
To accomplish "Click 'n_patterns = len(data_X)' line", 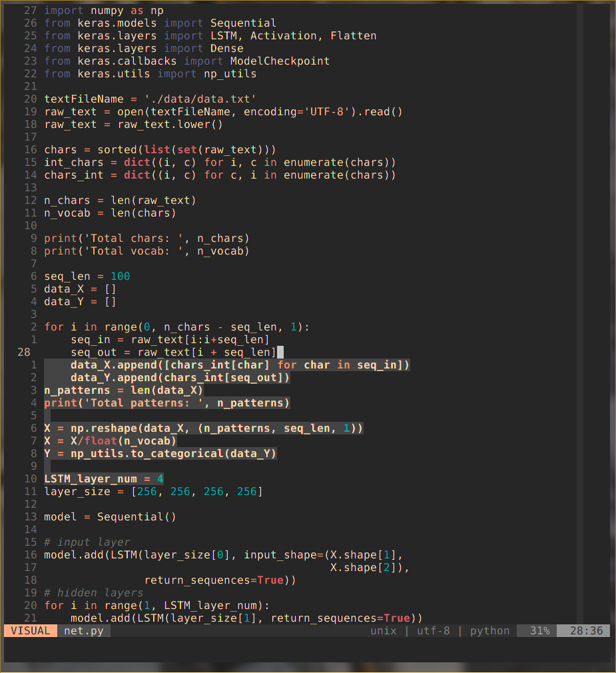I will [x=124, y=390].
